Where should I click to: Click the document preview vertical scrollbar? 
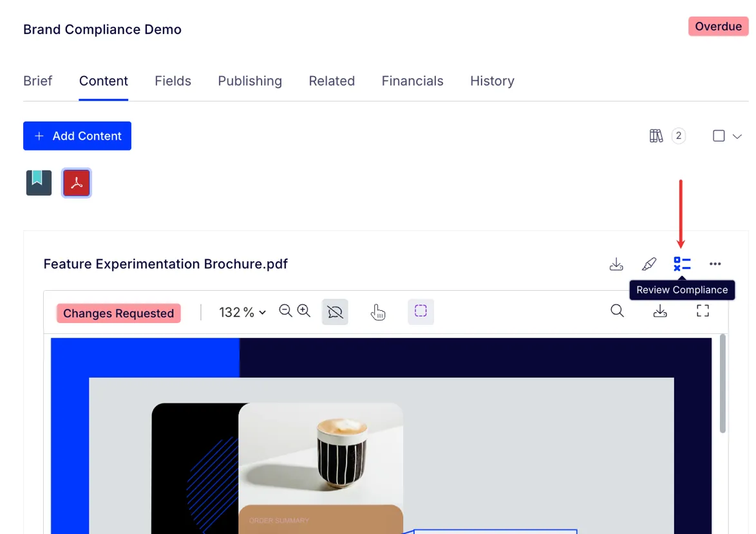[723, 383]
